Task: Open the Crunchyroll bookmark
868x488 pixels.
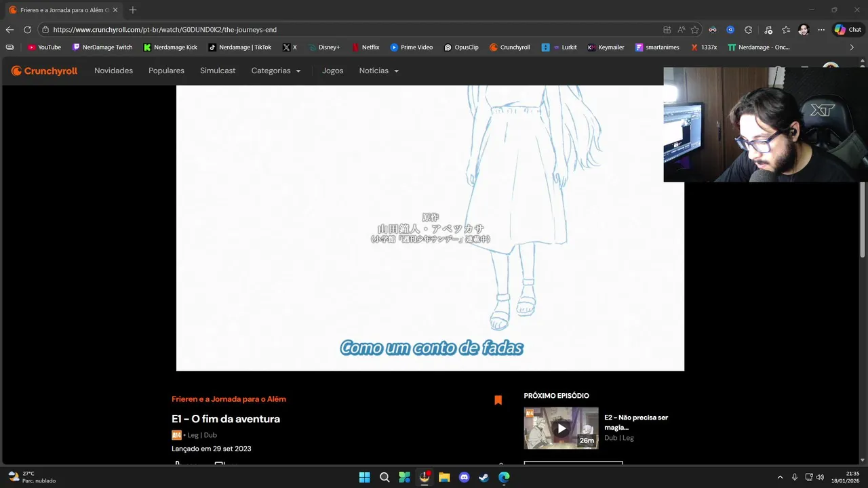Action: pos(510,47)
